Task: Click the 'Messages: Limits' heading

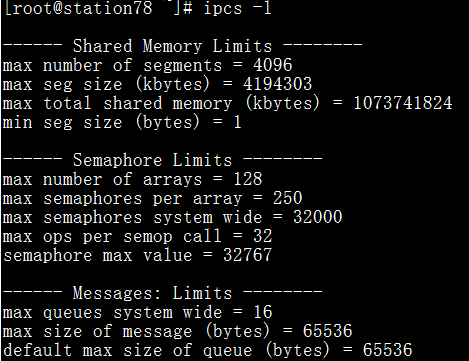Action: tap(152, 293)
